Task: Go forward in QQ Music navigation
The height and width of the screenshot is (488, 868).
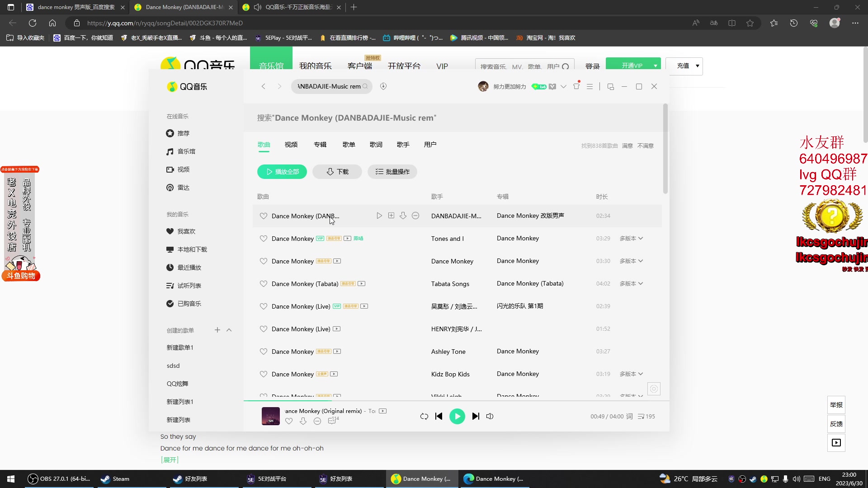Action: coord(279,86)
